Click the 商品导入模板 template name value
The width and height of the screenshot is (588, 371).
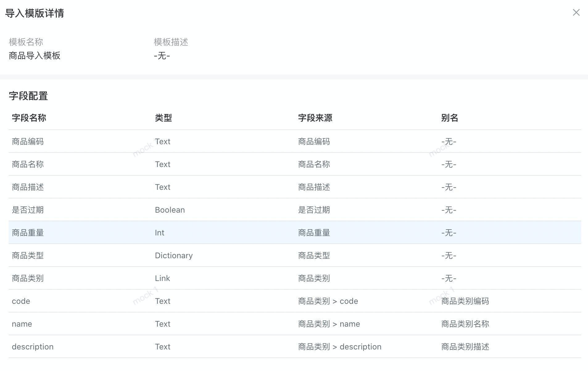point(35,56)
